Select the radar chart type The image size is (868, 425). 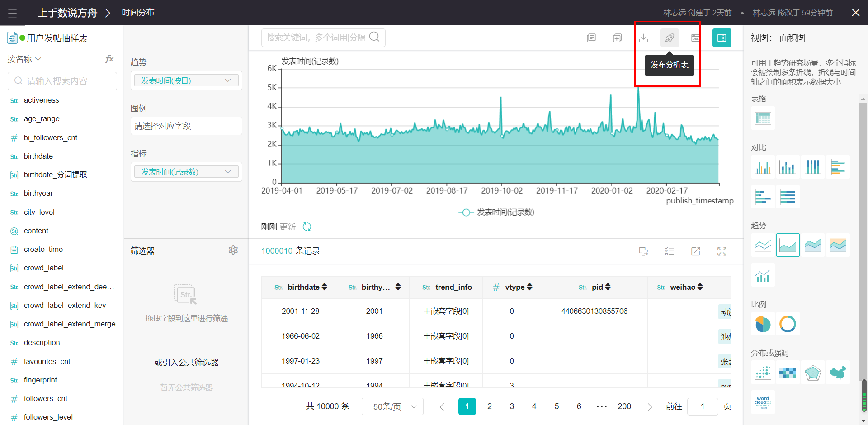point(813,373)
